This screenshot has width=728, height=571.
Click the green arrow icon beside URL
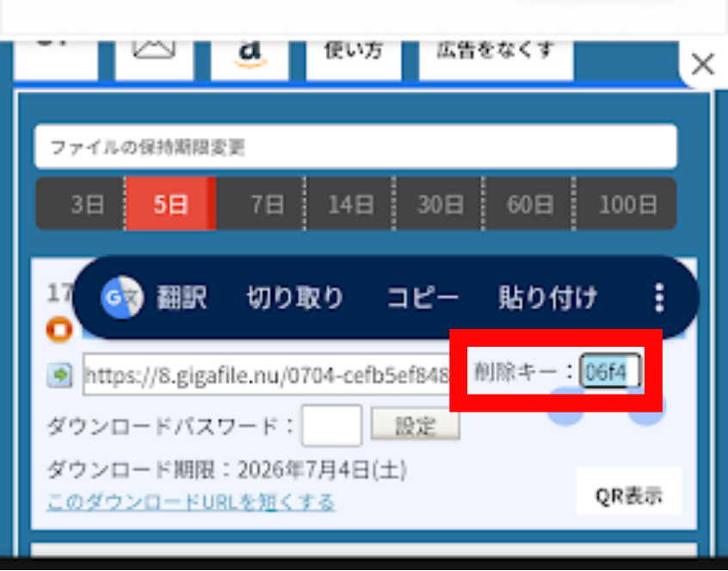click(60, 375)
